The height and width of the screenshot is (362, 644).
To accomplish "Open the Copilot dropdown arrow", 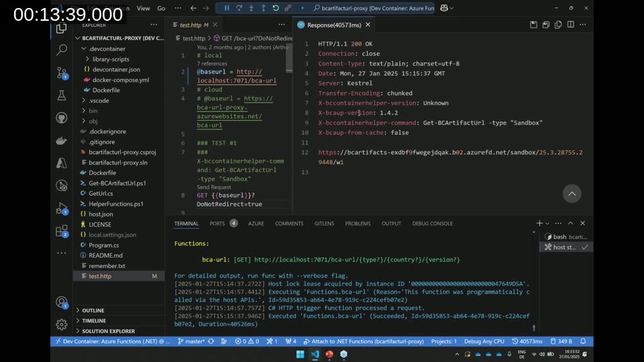I will (x=451, y=8).
